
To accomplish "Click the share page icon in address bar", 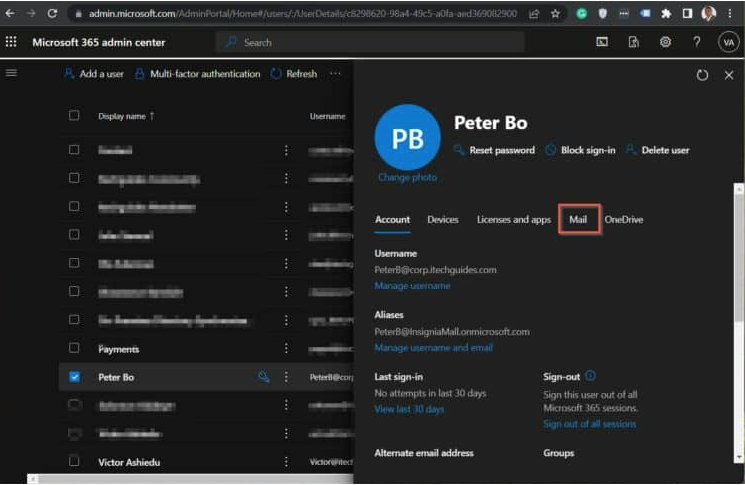I will point(534,14).
